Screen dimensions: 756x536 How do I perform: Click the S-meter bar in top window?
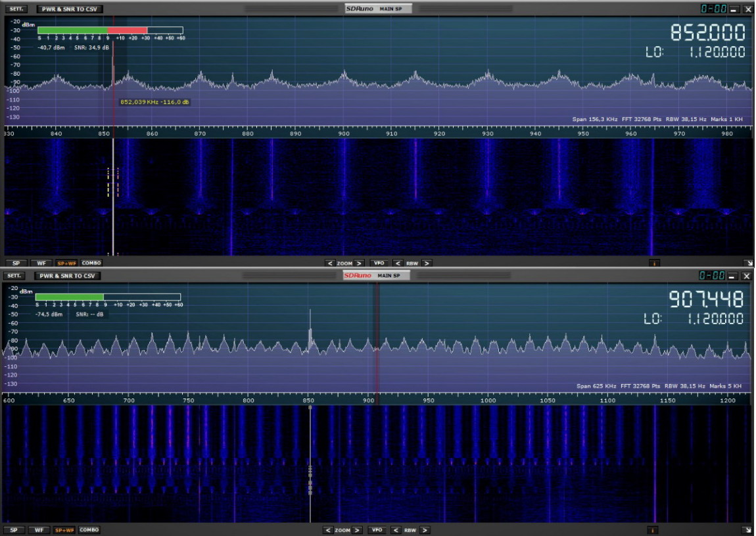click(x=110, y=30)
